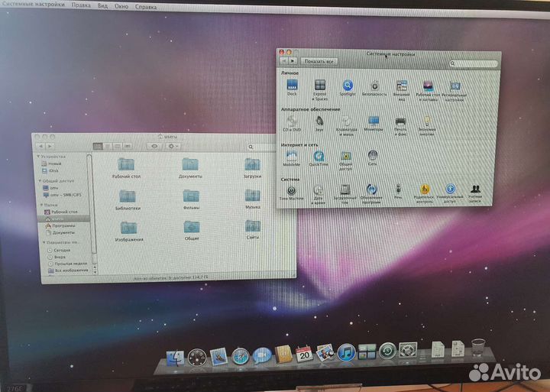Click the Finder window forward button
Screen dimensions: 550x392
(x=50, y=146)
